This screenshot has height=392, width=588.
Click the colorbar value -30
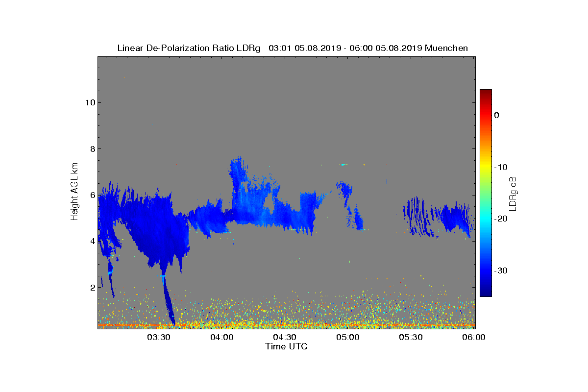(500, 270)
